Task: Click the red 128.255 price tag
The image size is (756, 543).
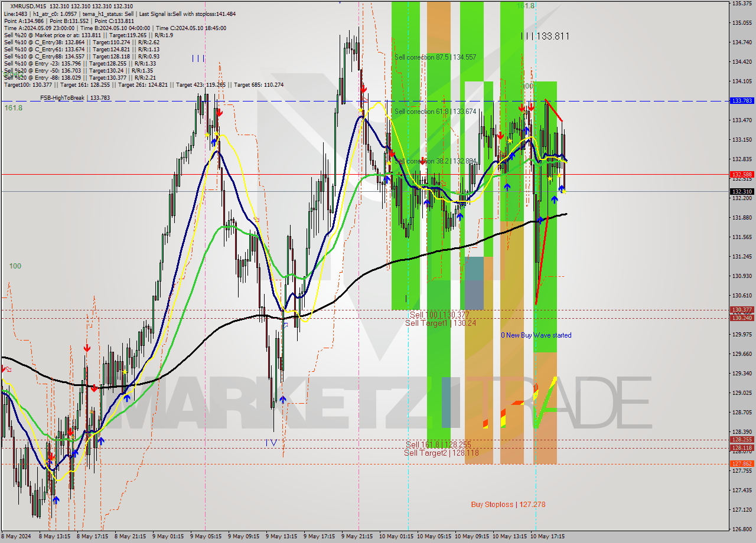Action: point(742,440)
